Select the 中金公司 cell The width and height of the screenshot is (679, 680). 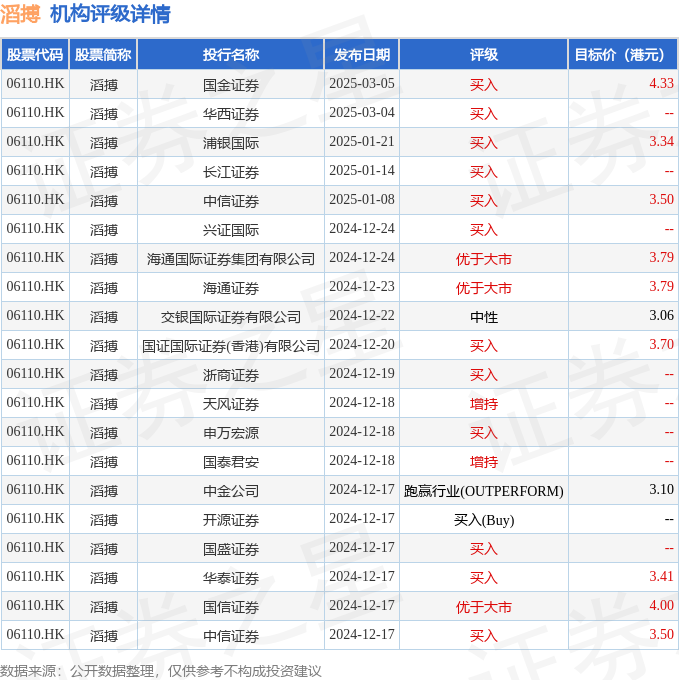coord(231,490)
